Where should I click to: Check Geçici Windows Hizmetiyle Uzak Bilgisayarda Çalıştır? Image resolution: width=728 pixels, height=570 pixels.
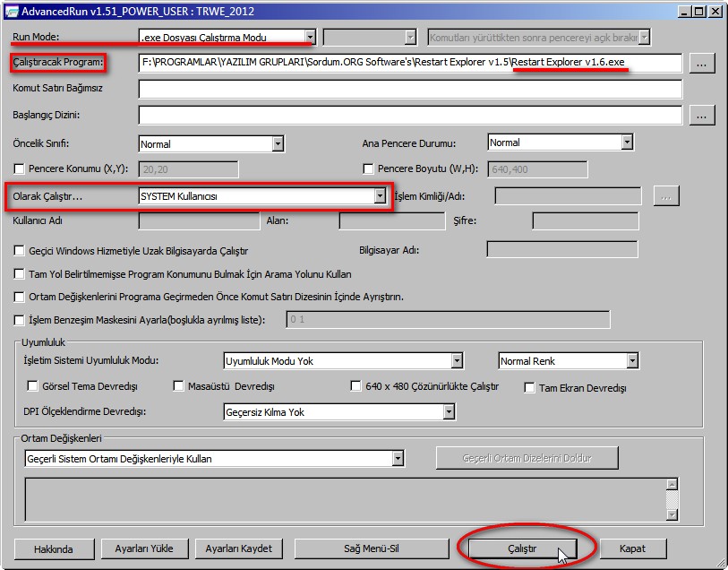(19, 251)
